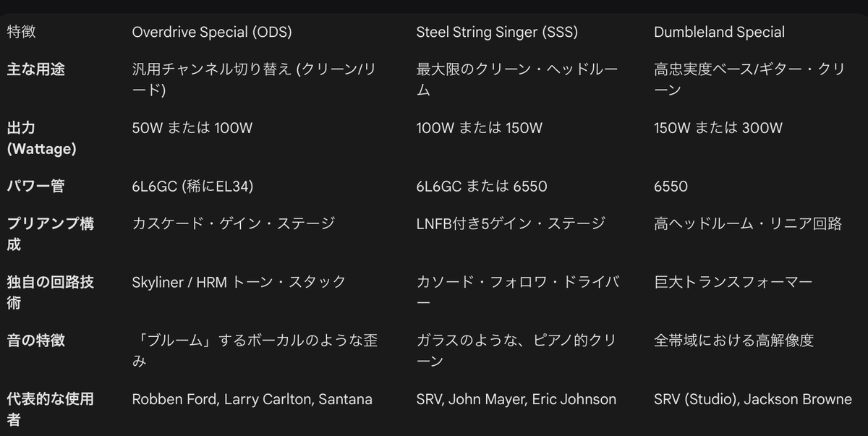Click the "50W または 100W" cell
Screen dimensions: 868x436
pos(192,129)
